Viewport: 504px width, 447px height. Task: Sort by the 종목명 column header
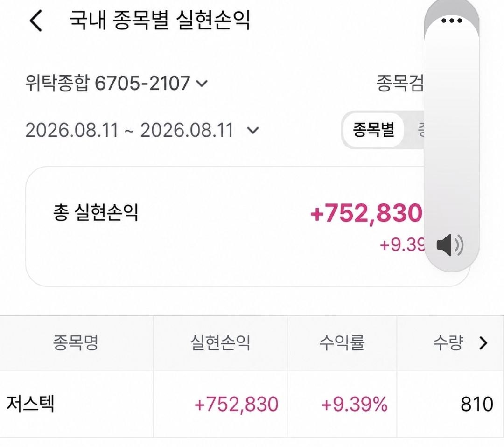[76, 343]
